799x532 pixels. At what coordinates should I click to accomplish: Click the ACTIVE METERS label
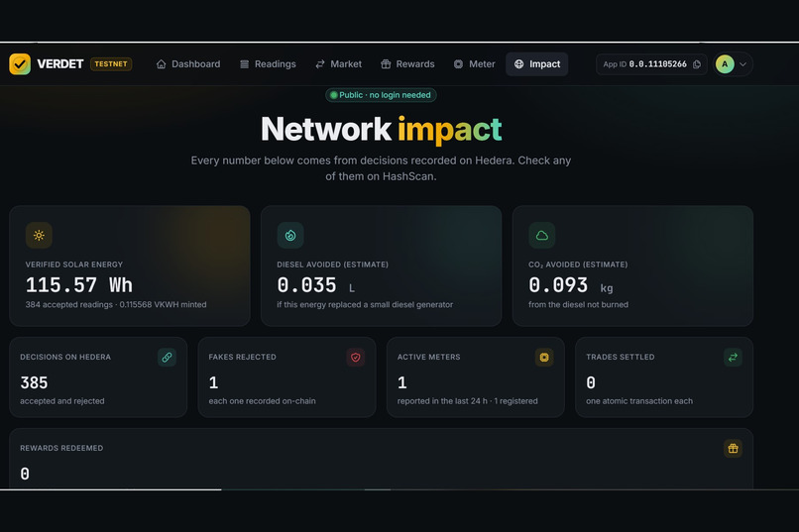click(428, 357)
